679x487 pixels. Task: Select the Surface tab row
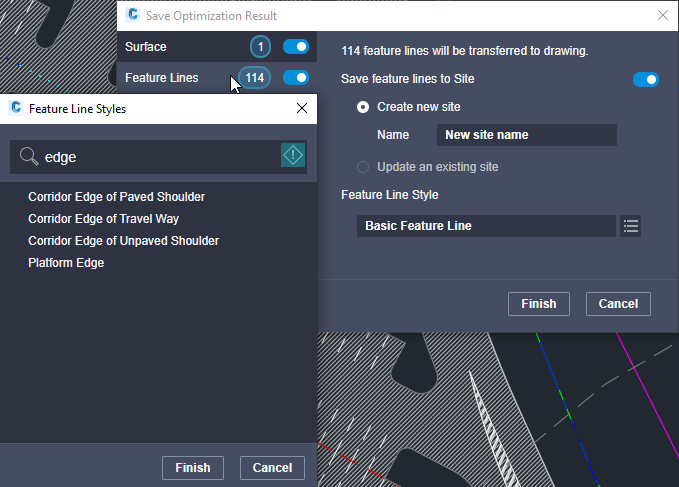tap(217, 47)
